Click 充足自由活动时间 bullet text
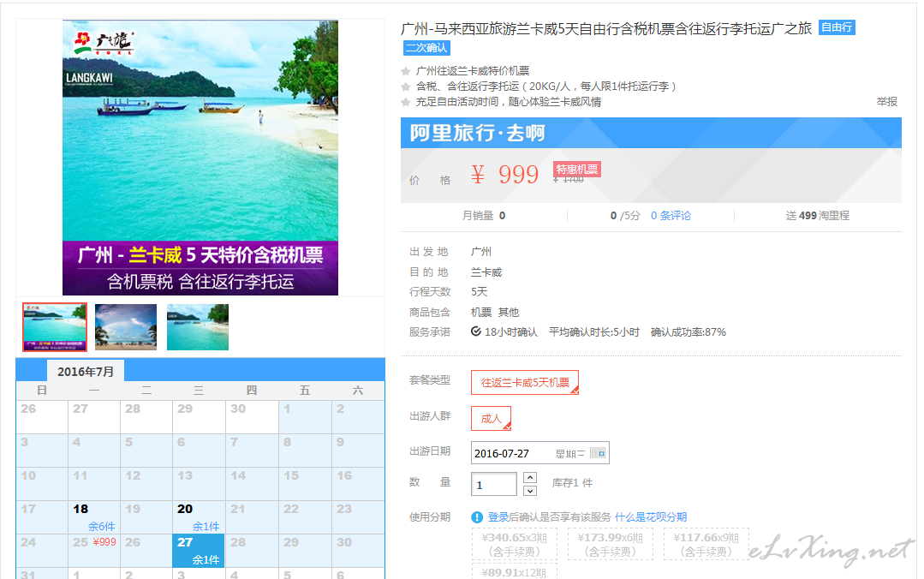This screenshot has height=579, width=924. (509, 102)
